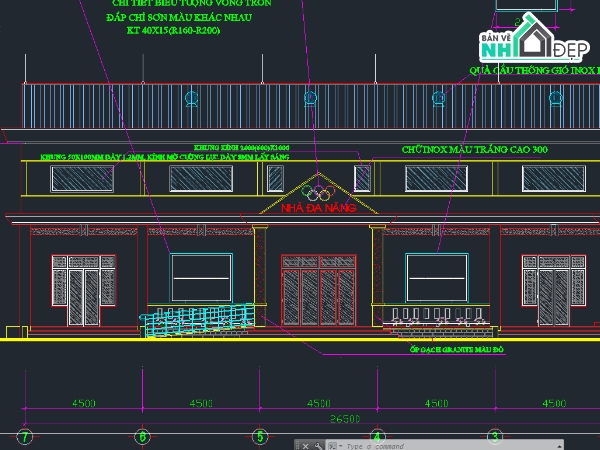Expand command history with up arrow
The width and height of the screenshot is (600, 450).
coord(559,446)
